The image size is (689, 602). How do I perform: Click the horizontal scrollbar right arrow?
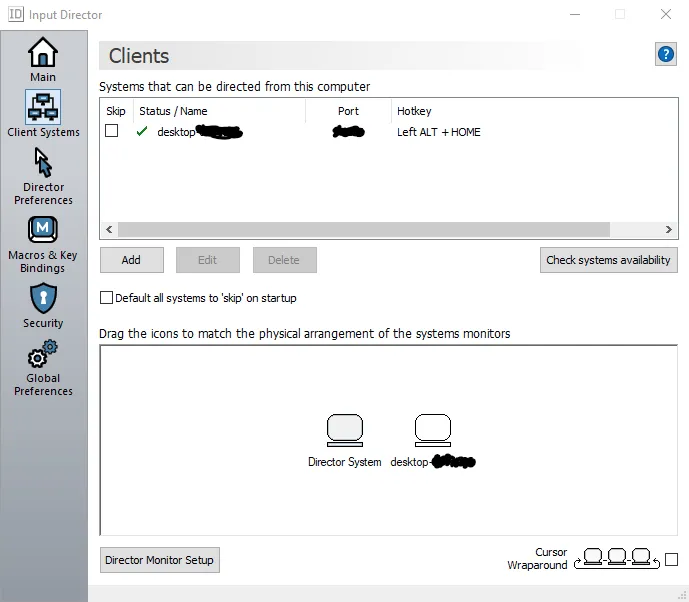[668, 229]
